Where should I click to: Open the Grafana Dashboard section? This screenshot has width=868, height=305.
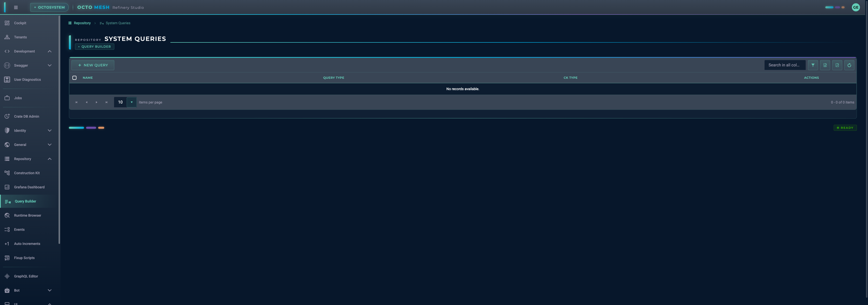click(x=29, y=187)
